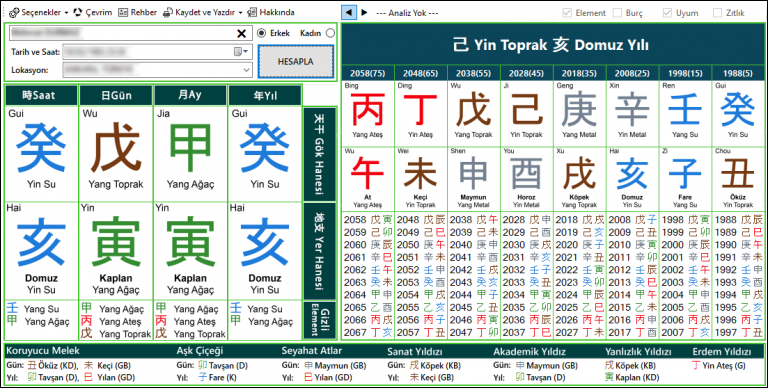Viewport: 768px width, 388px height.
Task: Click the Gizli Element side label
Action: 319,320
